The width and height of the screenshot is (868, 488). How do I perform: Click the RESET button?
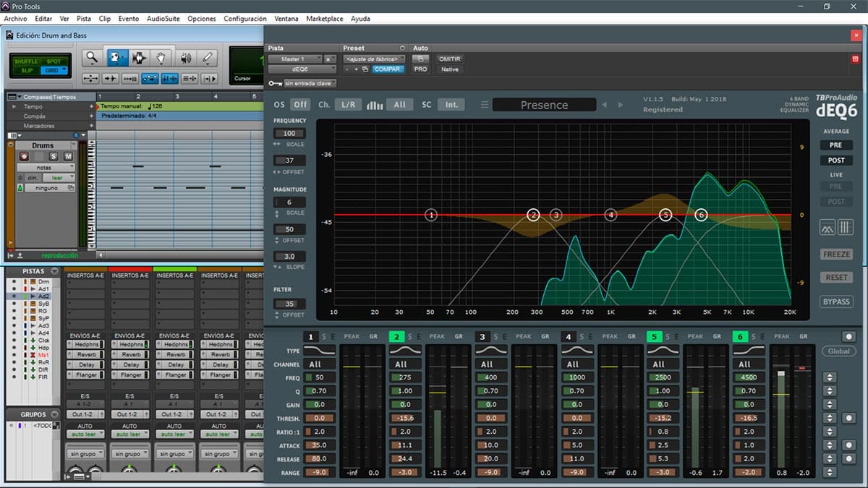click(836, 278)
